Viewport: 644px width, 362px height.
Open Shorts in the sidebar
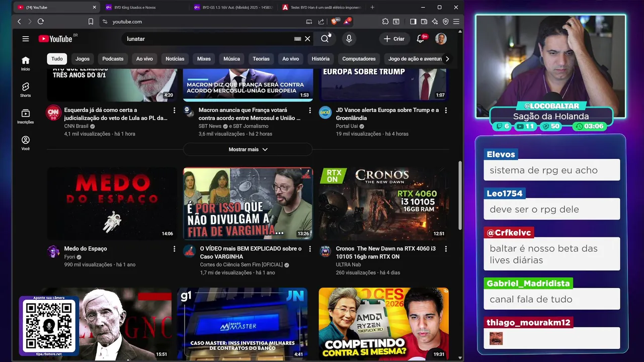click(26, 90)
